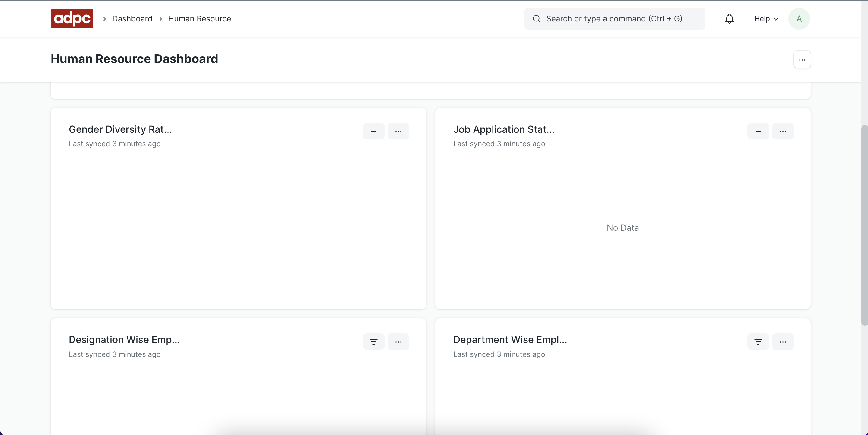Click the adpc logo
868x435 pixels.
(x=72, y=18)
